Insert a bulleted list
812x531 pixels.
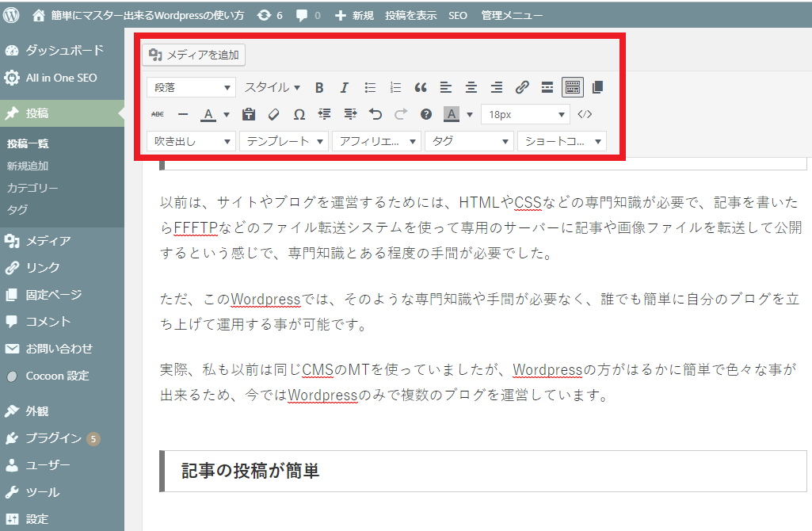(x=370, y=87)
